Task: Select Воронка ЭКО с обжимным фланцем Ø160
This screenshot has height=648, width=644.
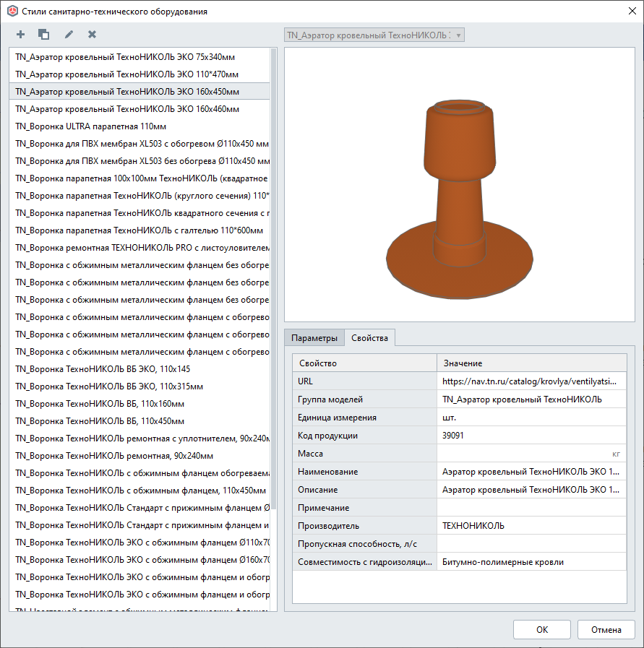Action: 139,560
